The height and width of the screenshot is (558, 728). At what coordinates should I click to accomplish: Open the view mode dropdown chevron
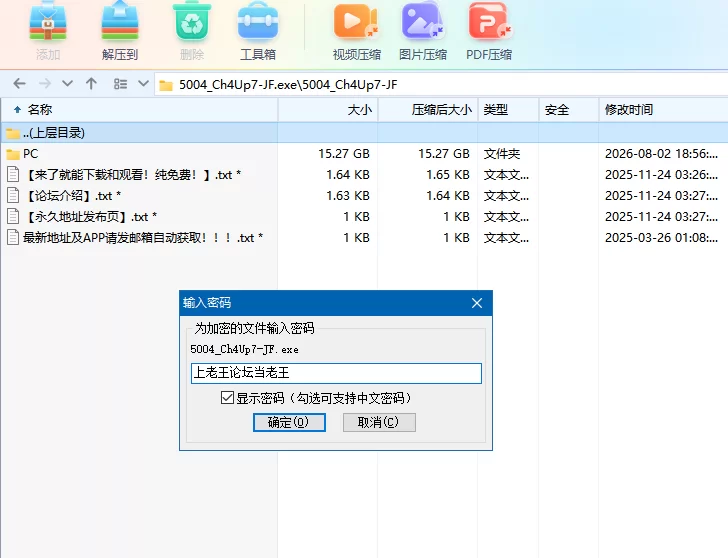tap(143, 84)
